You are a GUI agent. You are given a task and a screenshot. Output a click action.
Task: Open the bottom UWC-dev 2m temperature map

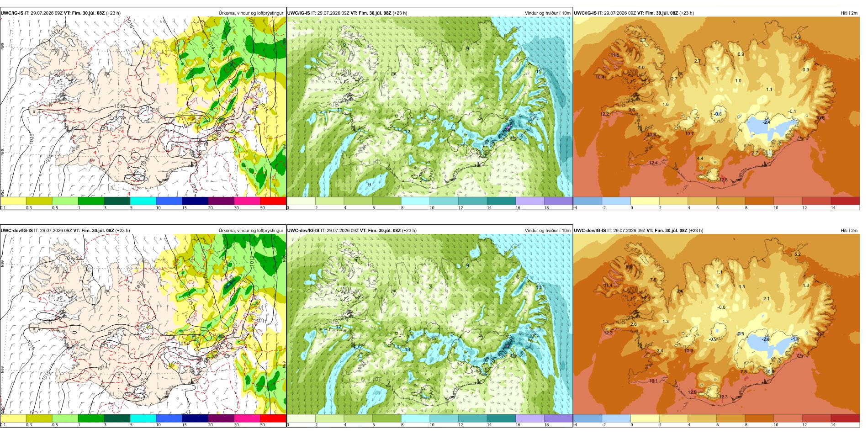[x=716, y=324]
